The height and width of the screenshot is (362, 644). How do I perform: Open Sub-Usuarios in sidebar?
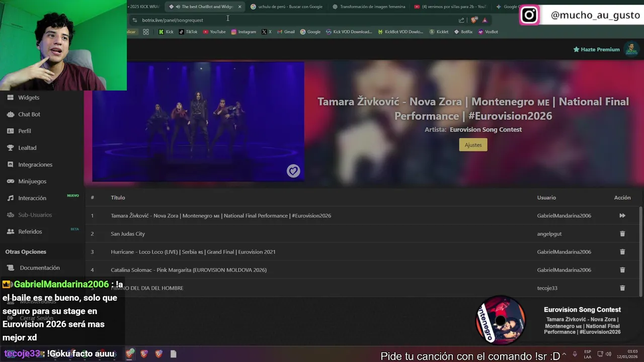coord(35,215)
